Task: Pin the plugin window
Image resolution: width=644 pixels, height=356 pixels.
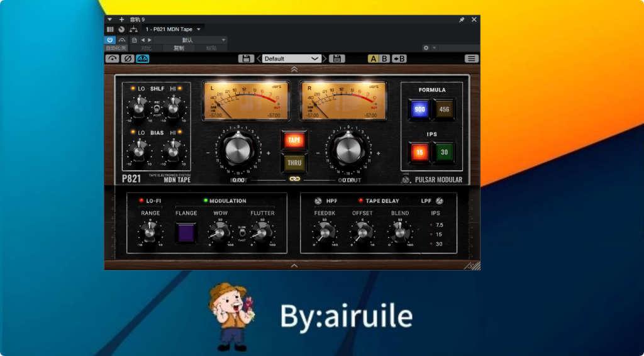Action: coord(462,19)
